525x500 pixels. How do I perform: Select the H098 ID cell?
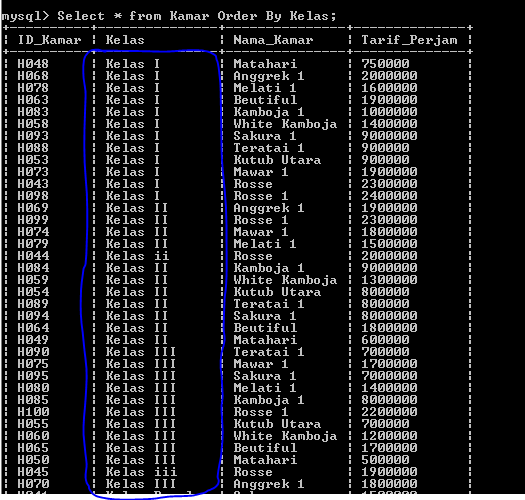click(33, 196)
